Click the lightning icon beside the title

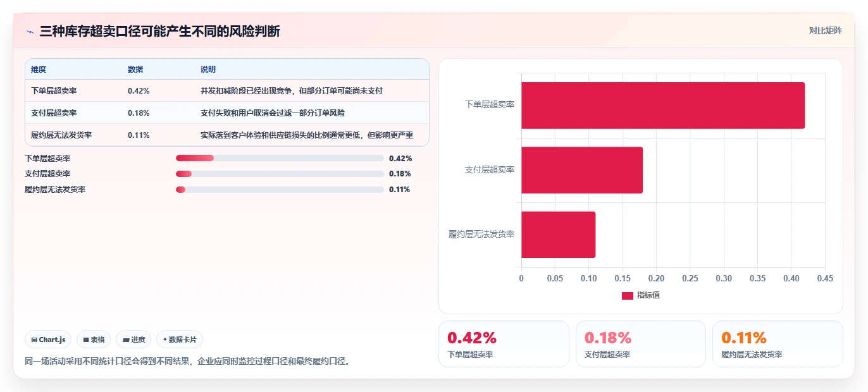tap(30, 32)
